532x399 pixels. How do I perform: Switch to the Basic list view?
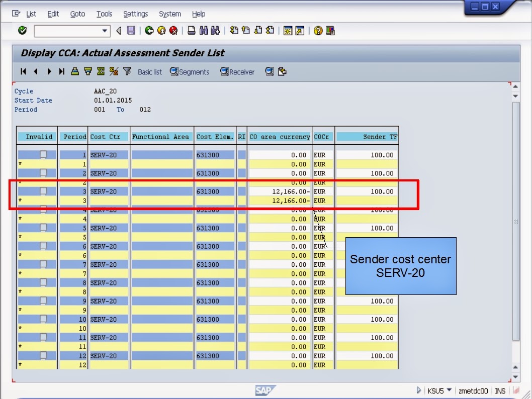coord(150,71)
